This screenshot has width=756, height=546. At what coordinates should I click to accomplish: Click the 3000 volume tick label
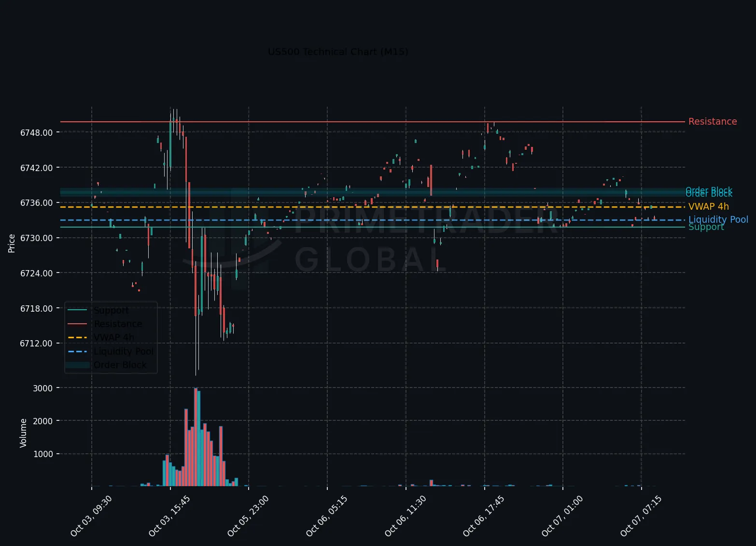point(43,388)
